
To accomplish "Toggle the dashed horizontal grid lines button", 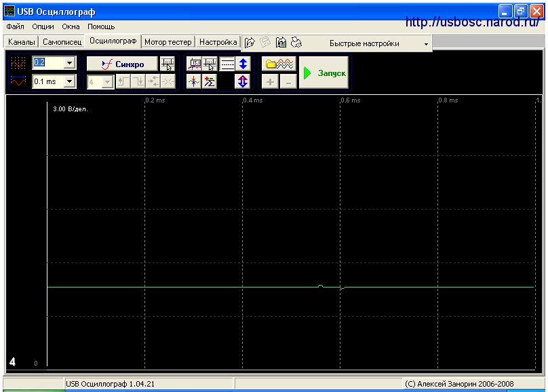I will [x=227, y=64].
